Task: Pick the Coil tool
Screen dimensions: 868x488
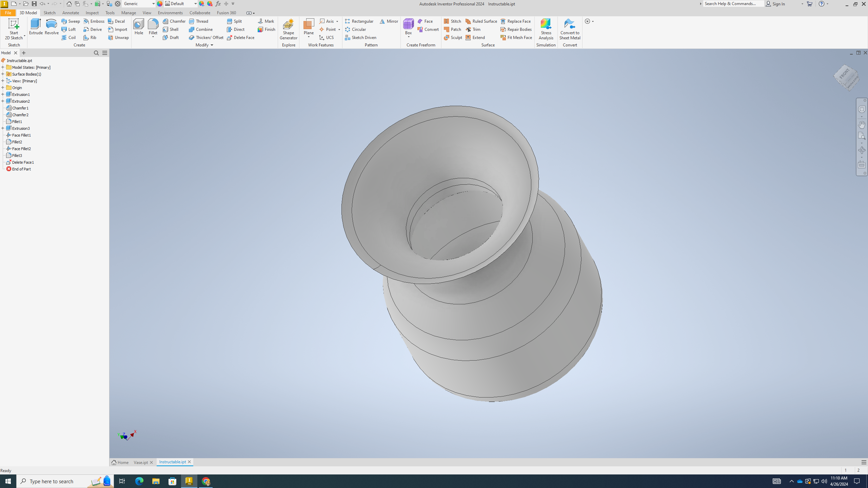Action: pos(68,37)
